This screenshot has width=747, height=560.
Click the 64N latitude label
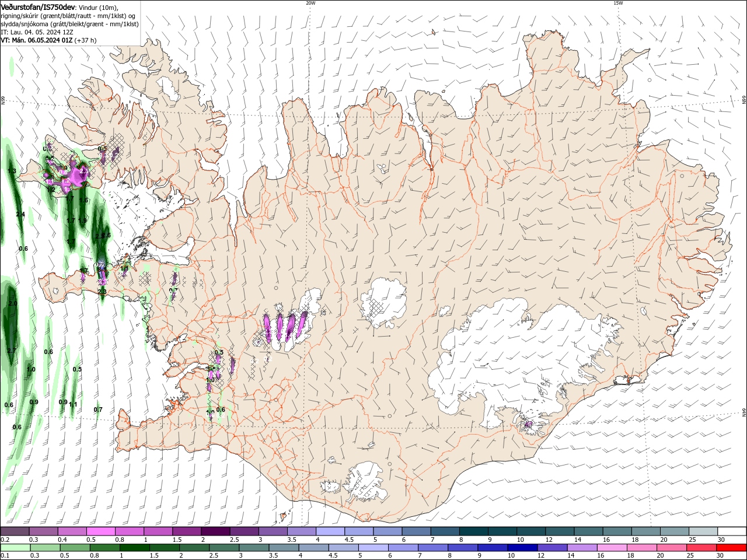[x=744, y=412]
